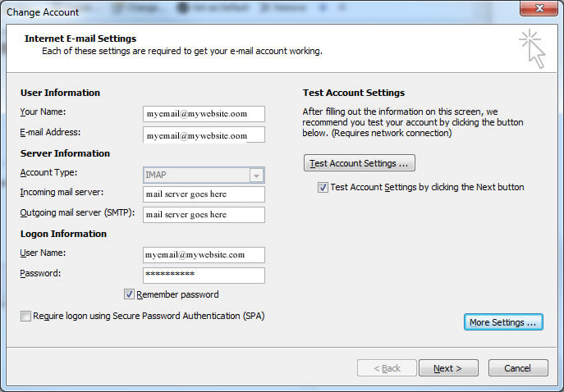Click the Change Account title bar
The width and height of the screenshot is (564, 392).
(246, 11)
